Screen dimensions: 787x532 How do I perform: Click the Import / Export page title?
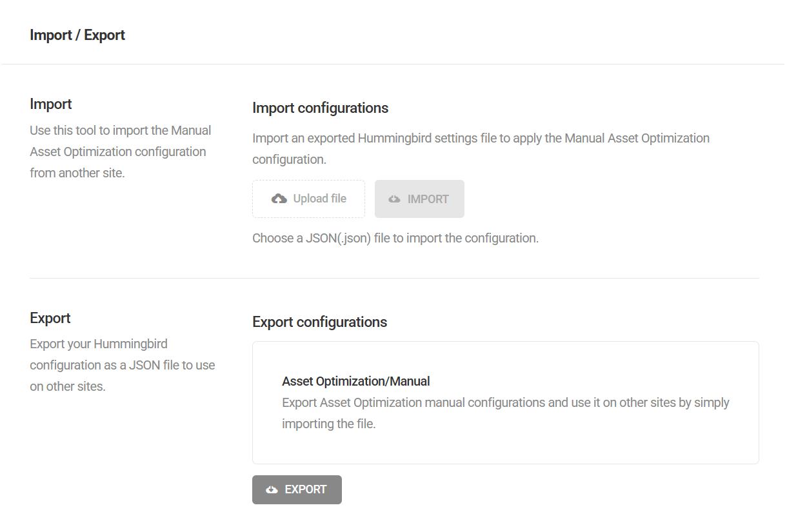[x=77, y=35]
